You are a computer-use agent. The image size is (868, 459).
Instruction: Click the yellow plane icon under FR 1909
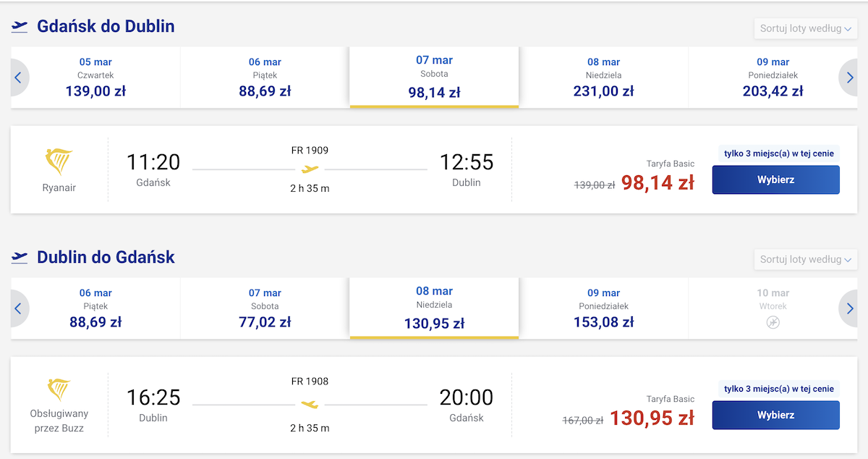pos(310,169)
